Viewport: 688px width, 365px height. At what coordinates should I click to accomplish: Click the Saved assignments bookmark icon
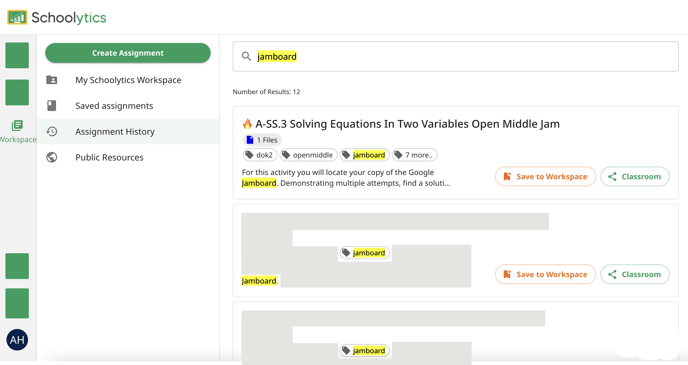tap(52, 106)
